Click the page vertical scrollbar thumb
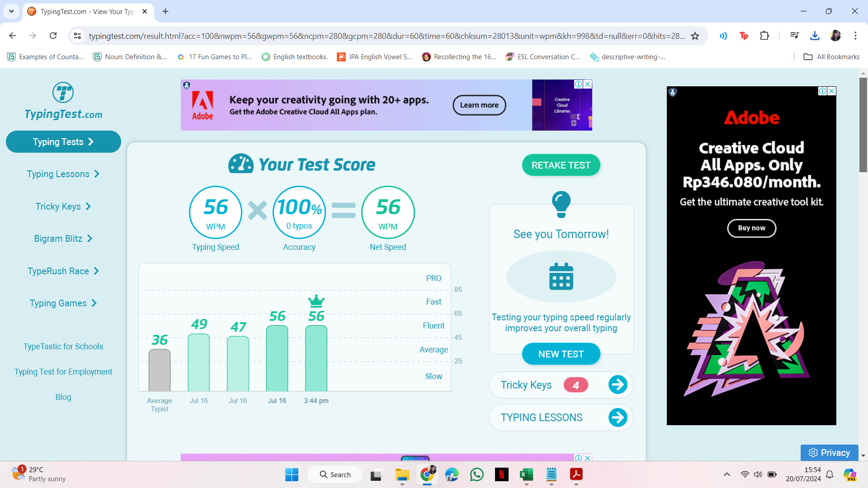Image resolution: width=868 pixels, height=488 pixels. point(863,125)
